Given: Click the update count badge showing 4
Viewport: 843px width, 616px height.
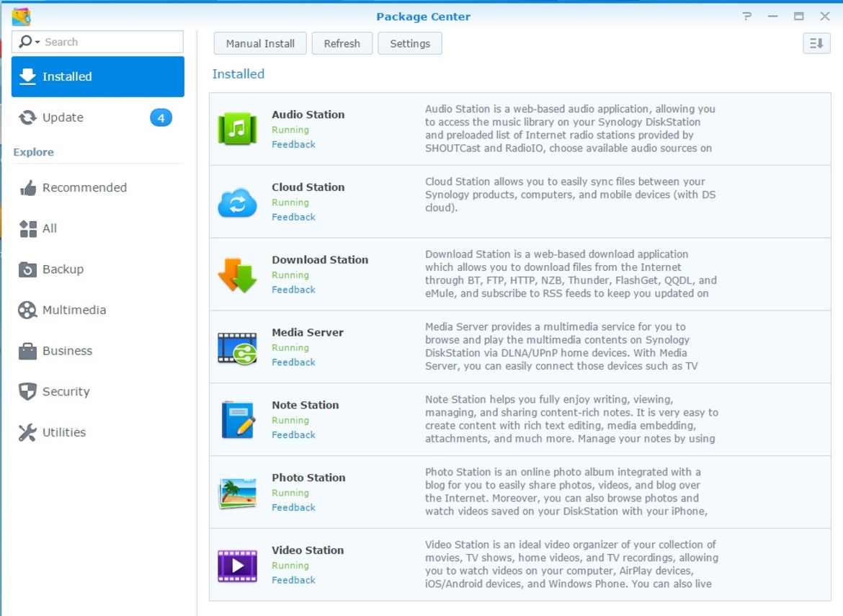Looking at the screenshot, I should coord(161,117).
